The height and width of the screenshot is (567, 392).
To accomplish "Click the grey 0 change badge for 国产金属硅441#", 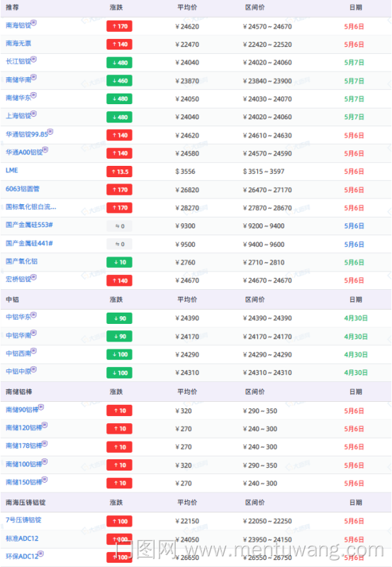I will pos(119,245).
